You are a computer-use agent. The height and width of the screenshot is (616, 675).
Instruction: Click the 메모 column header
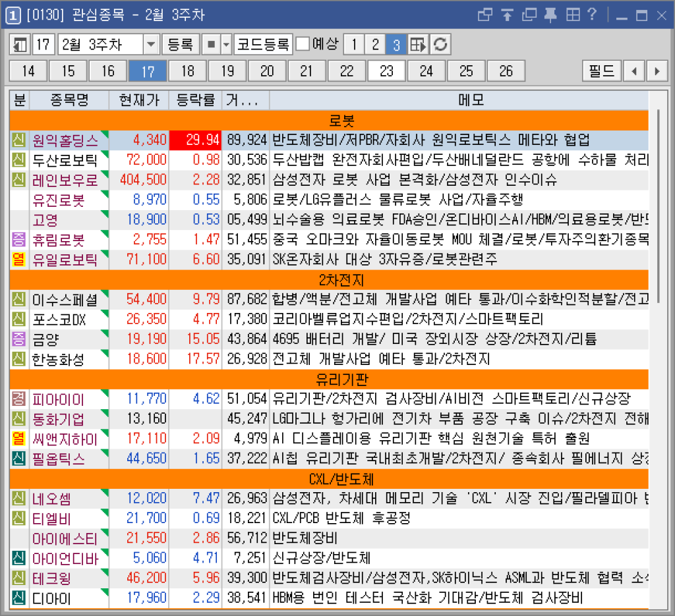pos(459,100)
